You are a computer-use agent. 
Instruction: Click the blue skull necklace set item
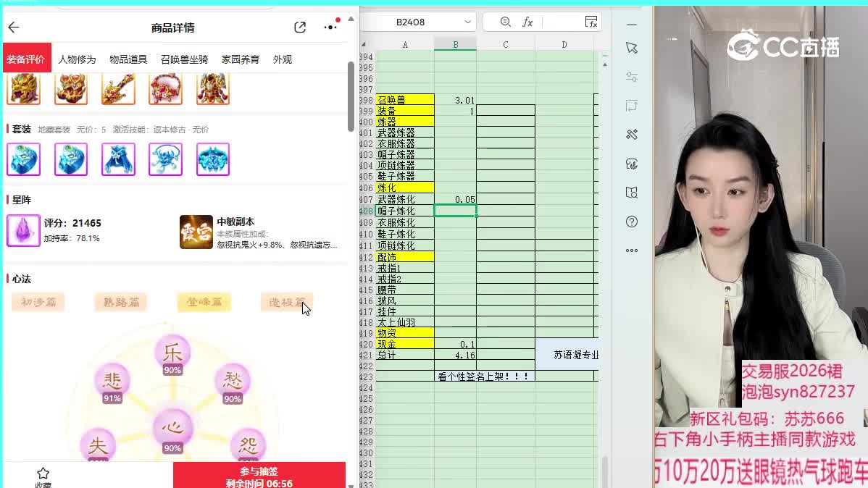tap(165, 159)
